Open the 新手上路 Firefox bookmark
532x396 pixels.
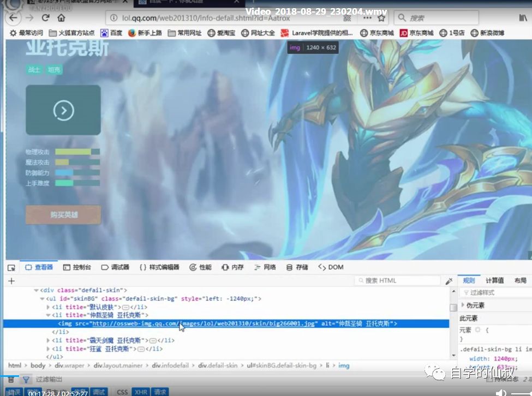tap(145, 33)
